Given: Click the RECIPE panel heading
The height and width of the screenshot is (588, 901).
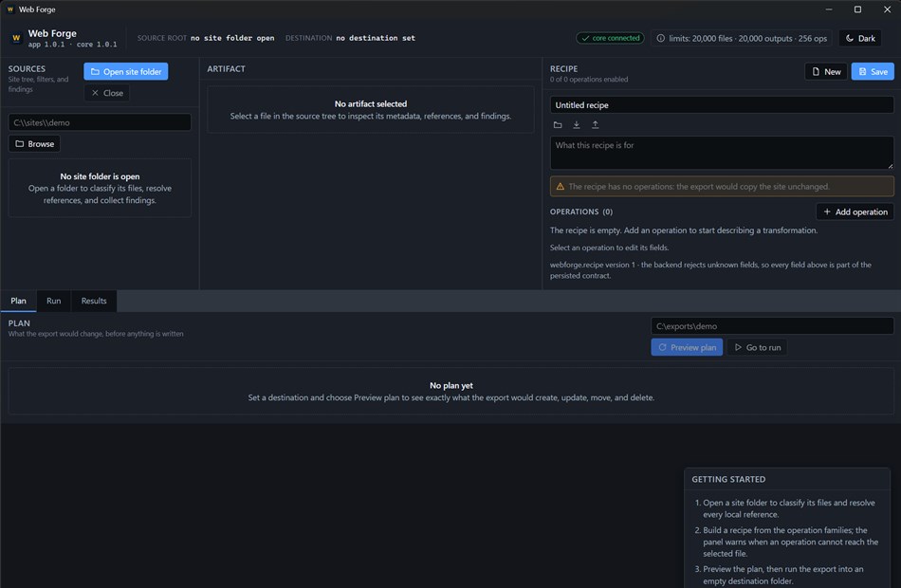Looking at the screenshot, I should click(x=563, y=68).
